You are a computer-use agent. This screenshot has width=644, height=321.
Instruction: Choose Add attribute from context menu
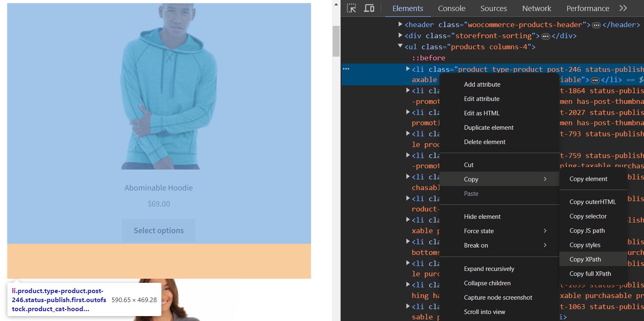click(x=499, y=85)
